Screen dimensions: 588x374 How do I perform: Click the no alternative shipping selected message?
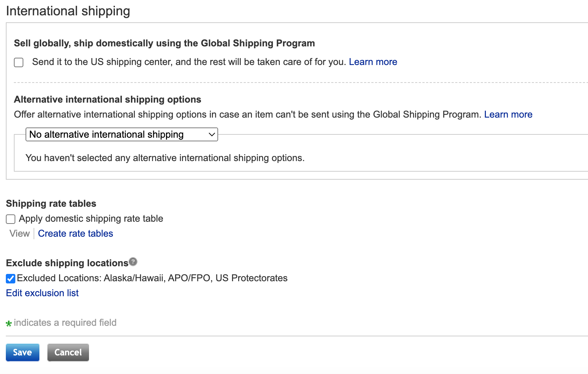165,158
